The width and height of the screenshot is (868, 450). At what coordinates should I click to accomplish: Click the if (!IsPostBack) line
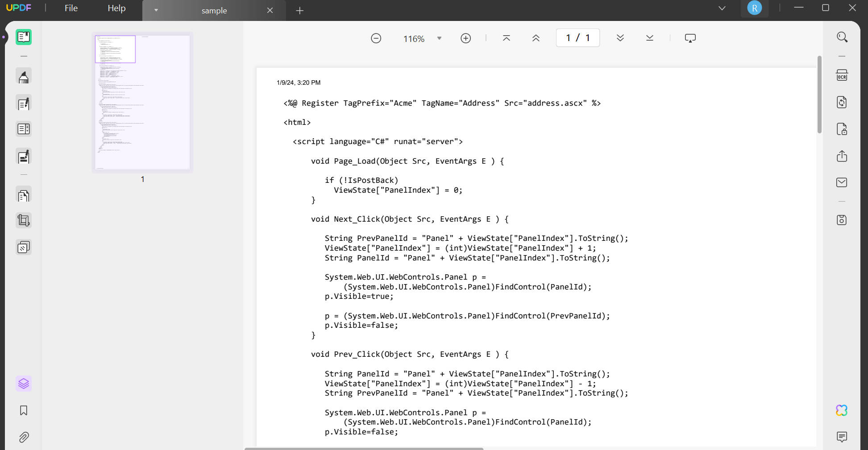click(x=361, y=180)
